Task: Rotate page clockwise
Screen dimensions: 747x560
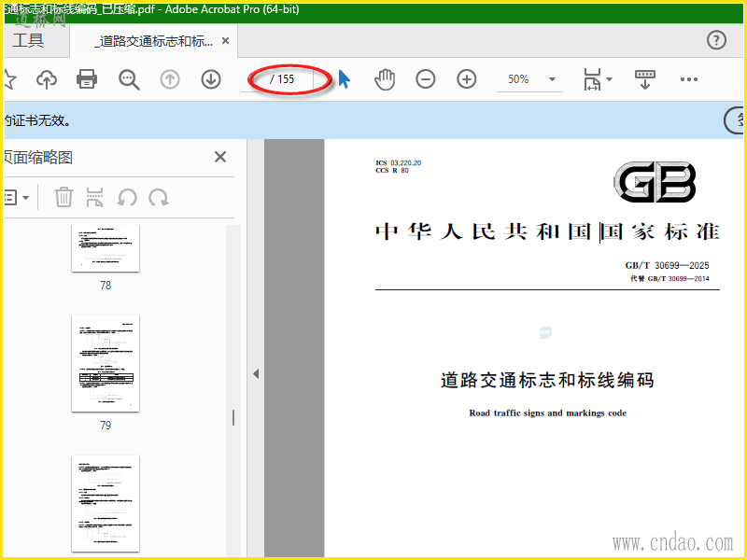Action: (159, 197)
